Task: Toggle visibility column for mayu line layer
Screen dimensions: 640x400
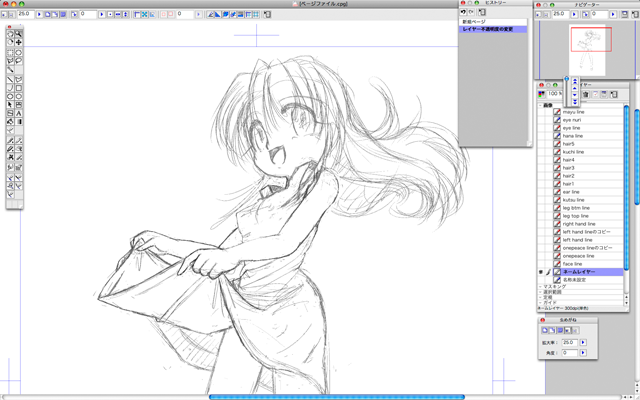Action: pyautogui.click(x=541, y=112)
